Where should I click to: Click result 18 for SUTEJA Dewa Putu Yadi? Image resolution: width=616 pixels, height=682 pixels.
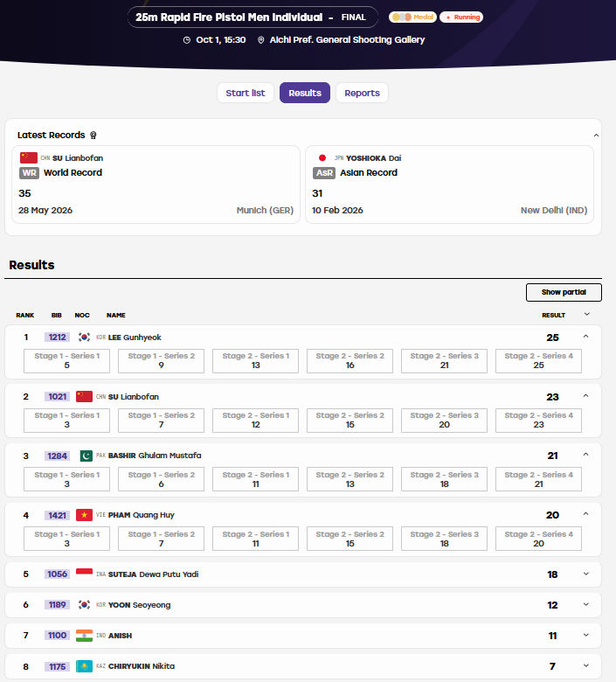click(x=552, y=574)
